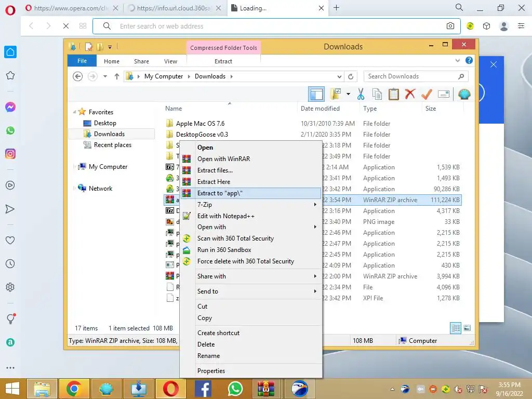The height and width of the screenshot is (399, 532).
Task: Open WhatsApp in Opera sidebar
Action: [10, 130]
